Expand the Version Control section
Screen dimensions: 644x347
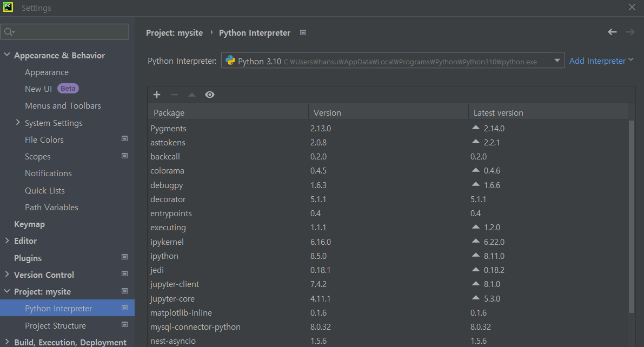[x=7, y=275]
